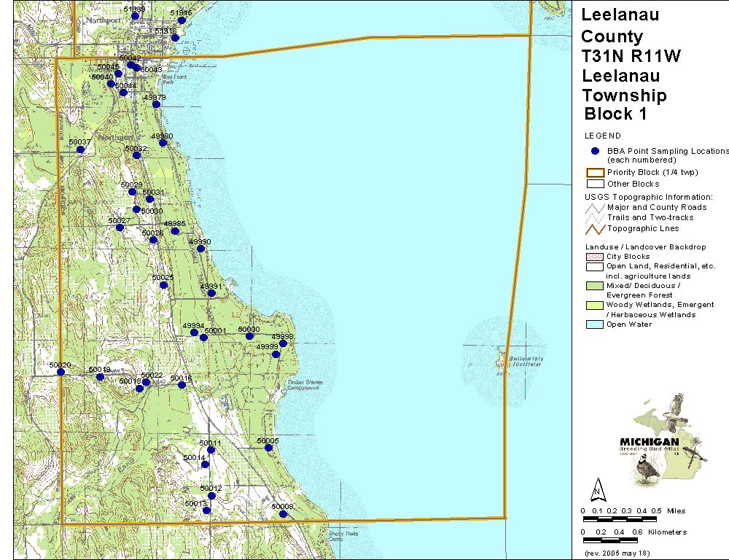Click the Priority Block legend symbol
The image size is (729, 560).
595,172
